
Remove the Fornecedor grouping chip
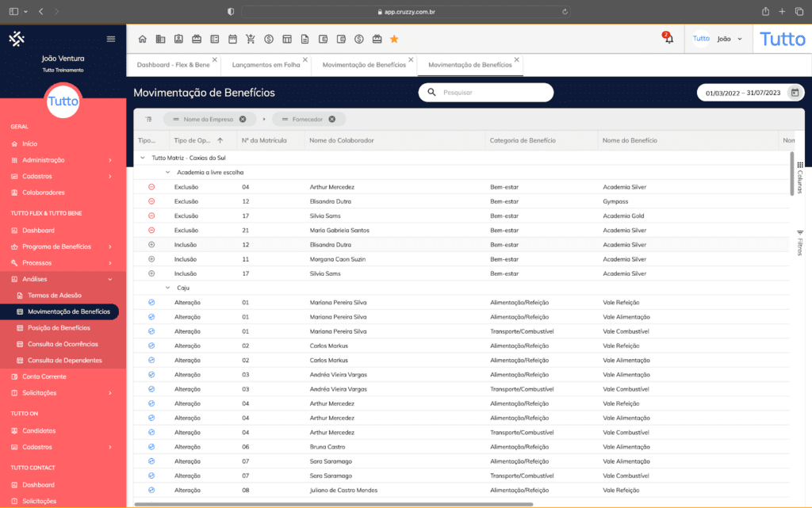pyautogui.click(x=332, y=119)
